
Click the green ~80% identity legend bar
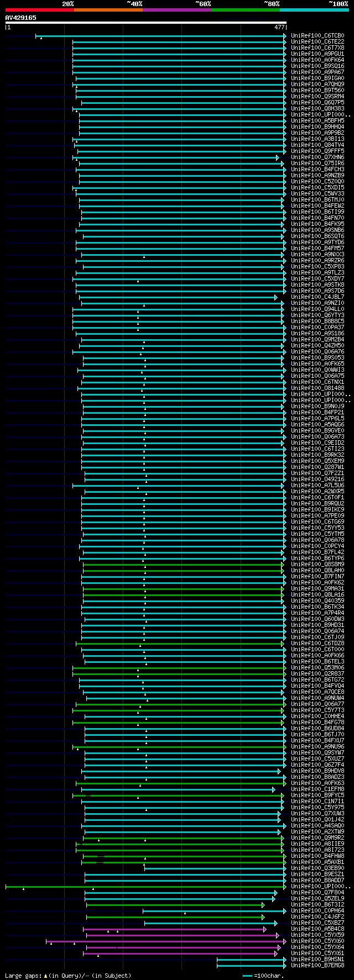246,10
